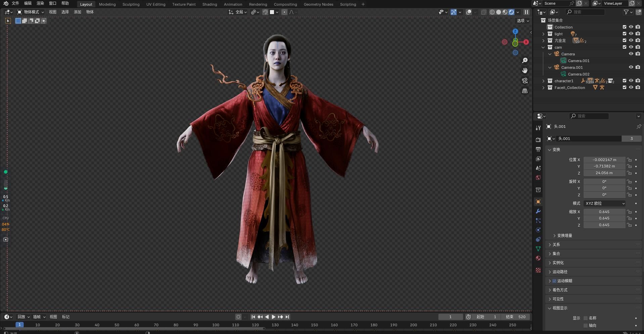Enable the 运动模糊 checkbox
Image resolution: width=644 pixels, height=334 pixels.
tap(554, 281)
